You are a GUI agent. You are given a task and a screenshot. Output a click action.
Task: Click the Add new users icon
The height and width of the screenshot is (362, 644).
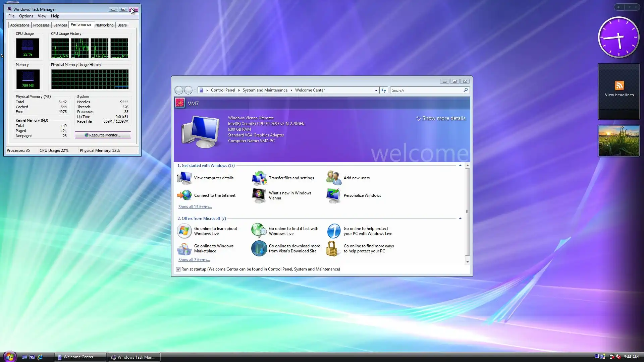point(334,178)
